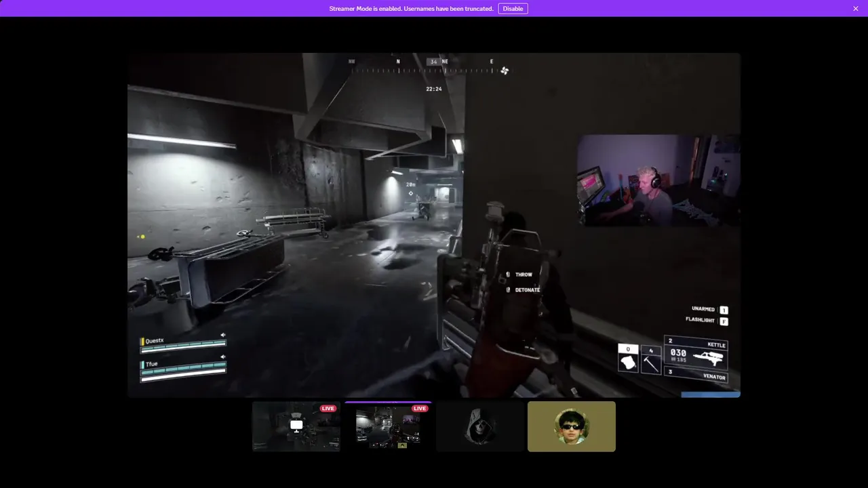
Task: Click the Questx health bar
Action: 183,347
